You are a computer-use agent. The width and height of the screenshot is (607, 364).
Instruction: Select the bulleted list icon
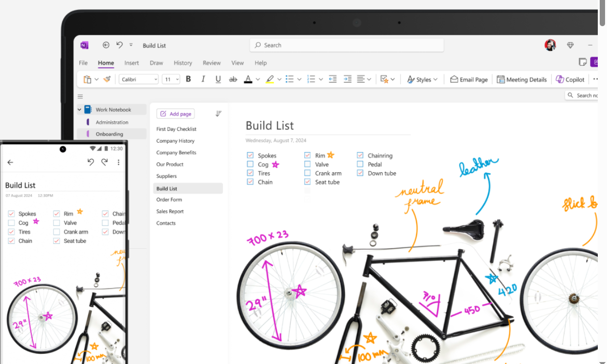pos(289,79)
